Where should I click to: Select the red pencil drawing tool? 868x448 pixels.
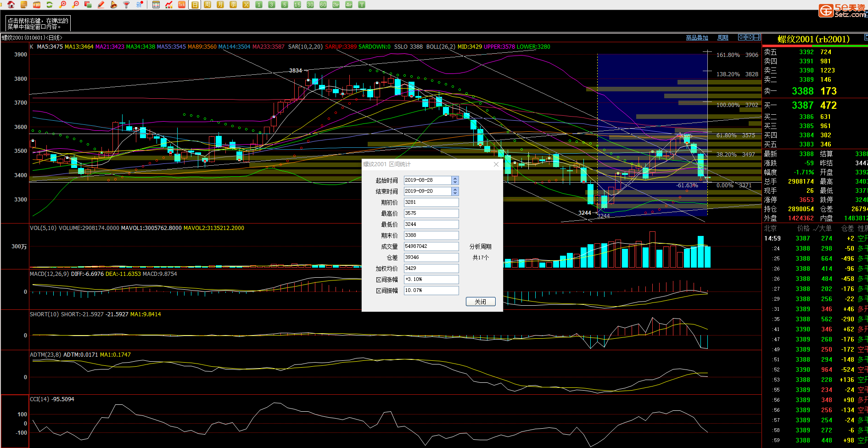pyautogui.click(x=101, y=5)
